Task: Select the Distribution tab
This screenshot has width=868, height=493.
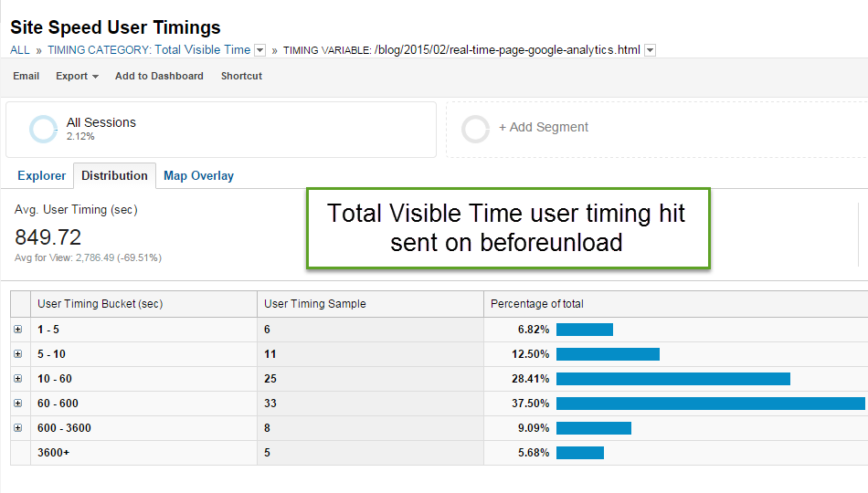Action: coord(114,175)
